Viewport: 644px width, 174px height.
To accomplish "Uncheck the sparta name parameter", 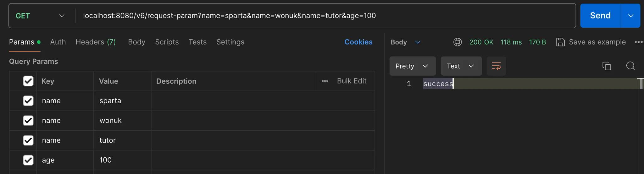I will pyautogui.click(x=28, y=101).
